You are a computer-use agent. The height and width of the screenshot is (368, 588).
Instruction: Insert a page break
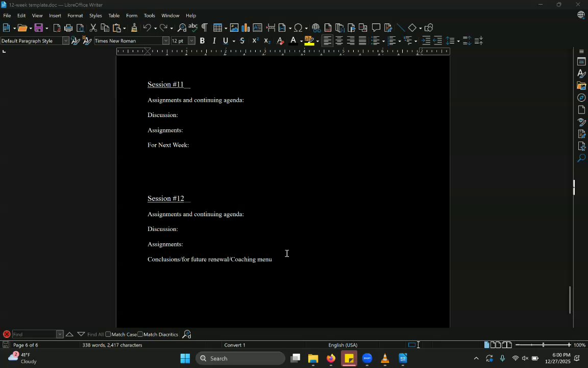271,28
